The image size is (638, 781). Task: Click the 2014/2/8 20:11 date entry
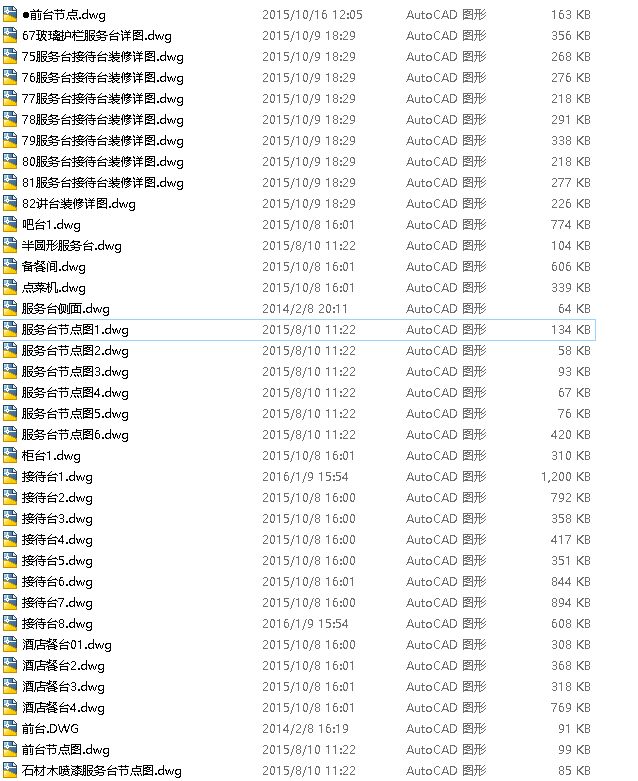coord(305,309)
